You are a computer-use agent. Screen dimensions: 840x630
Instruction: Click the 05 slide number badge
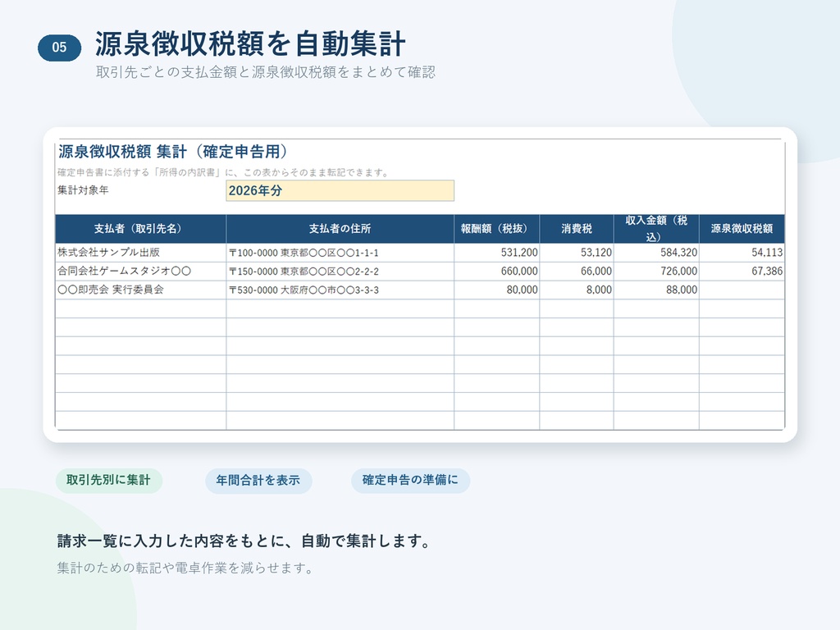click(x=59, y=48)
